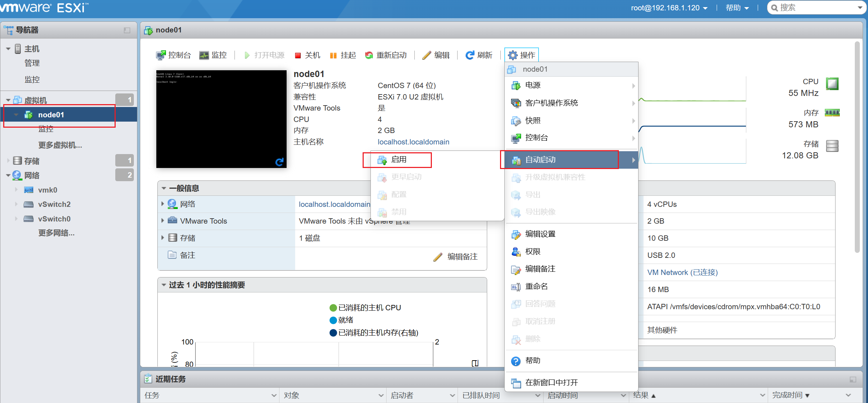
Task: Open the Actions gear menu
Action: (521, 55)
